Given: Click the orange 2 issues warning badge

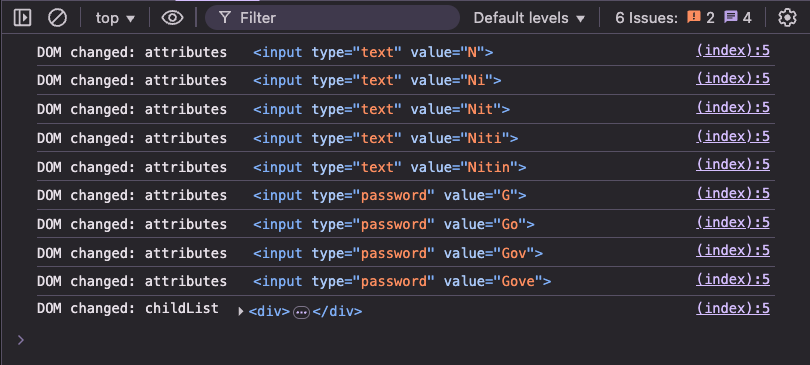Looking at the screenshot, I should point(700,18).
